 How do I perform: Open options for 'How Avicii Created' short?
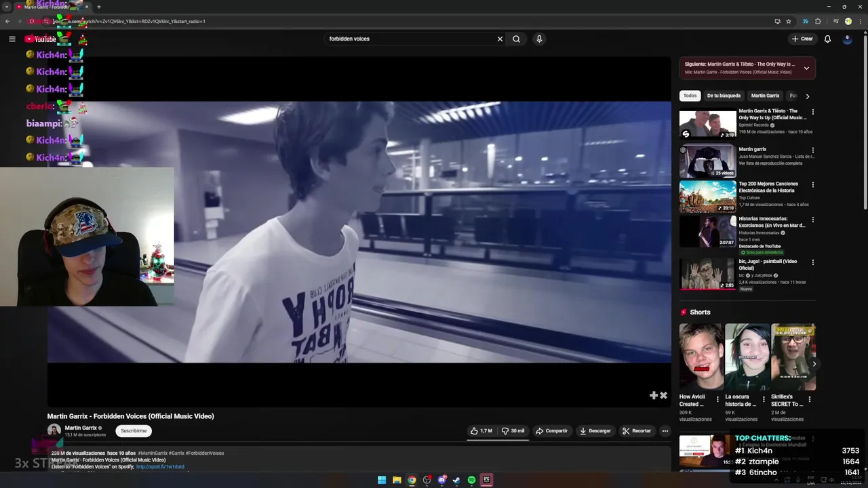(717, 399)
